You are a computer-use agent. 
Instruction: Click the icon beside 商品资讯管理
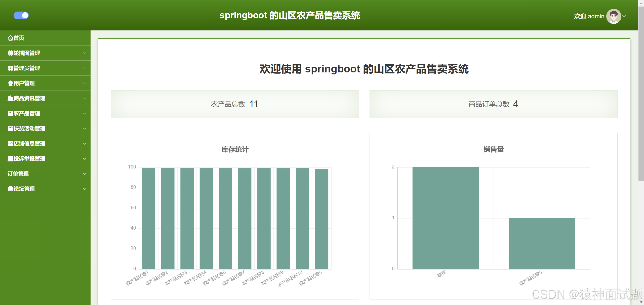click(x=10, y=98)
